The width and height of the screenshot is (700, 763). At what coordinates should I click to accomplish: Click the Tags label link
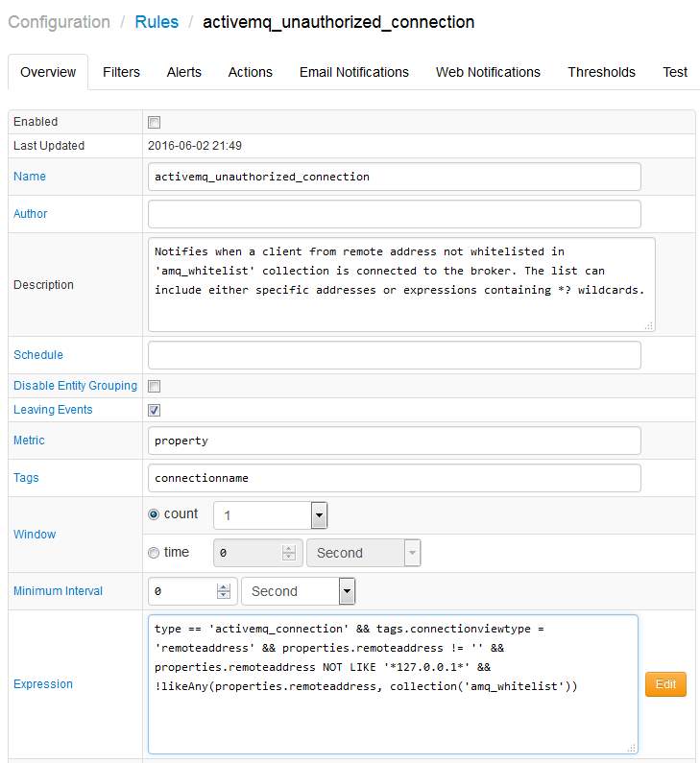[x=26, y=478]
